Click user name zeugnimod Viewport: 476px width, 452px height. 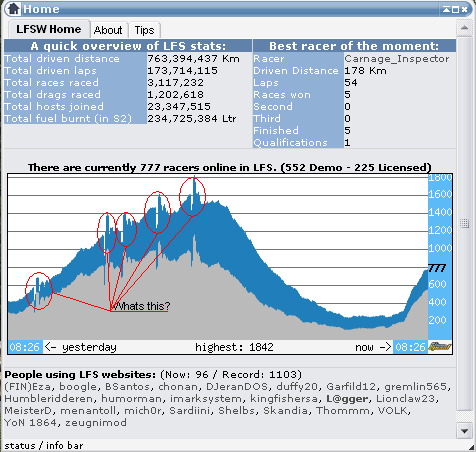(x=96, y=423)
